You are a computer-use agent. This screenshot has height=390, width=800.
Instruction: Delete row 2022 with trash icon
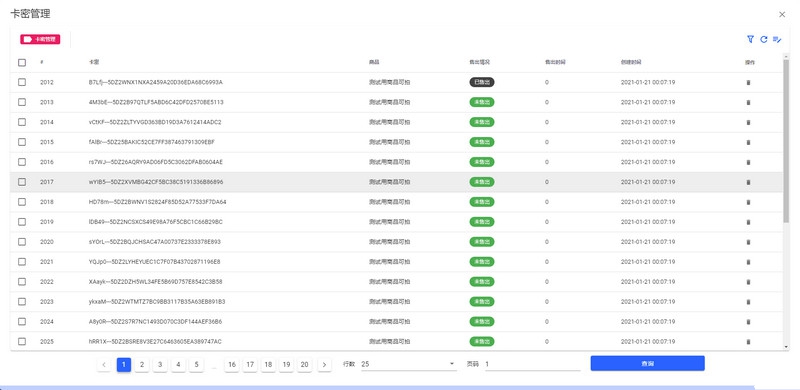[x=748, y=281]
